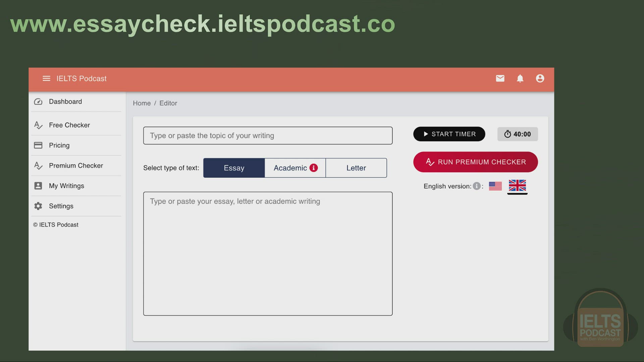The height and width of the screenshot is (362, 644).
Task: Select Essay text type
Action: click(x=234, y=168)
